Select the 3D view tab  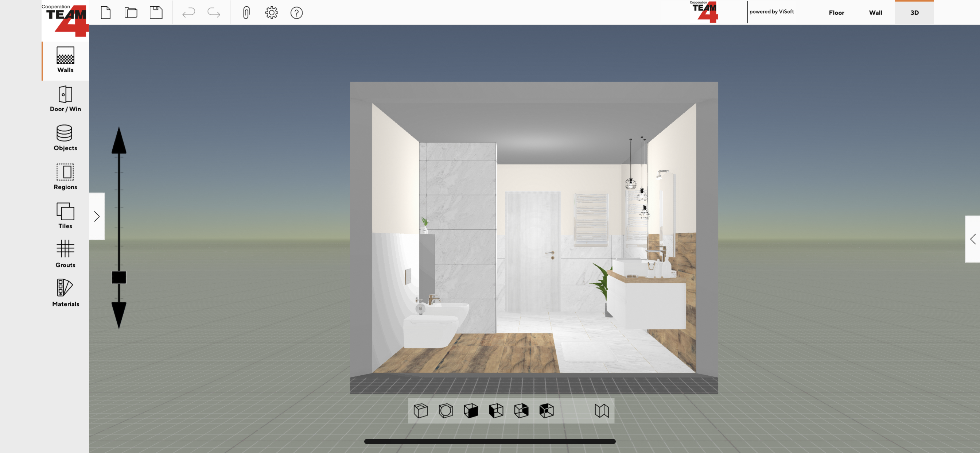[x=914, y=12]
